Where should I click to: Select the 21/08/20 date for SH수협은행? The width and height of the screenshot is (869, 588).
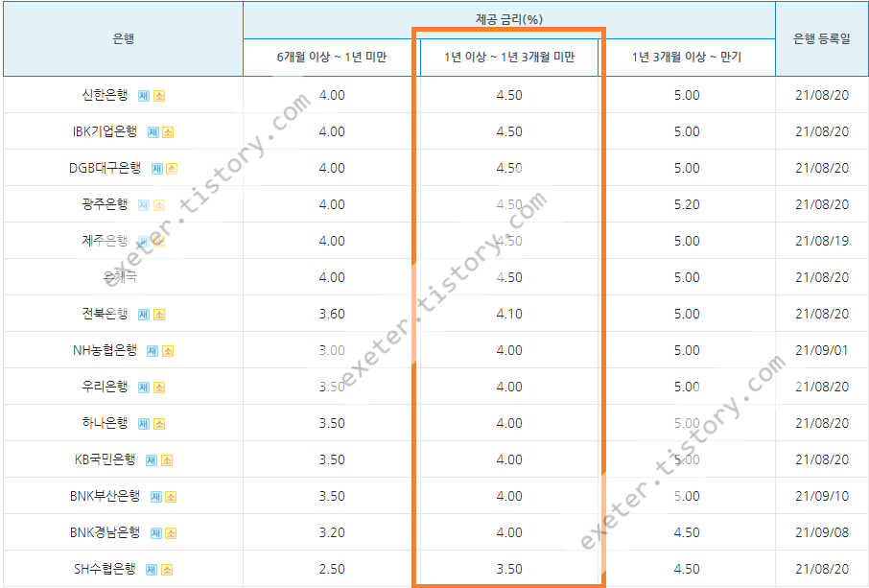pyautogui.click(x=822, y=569)
